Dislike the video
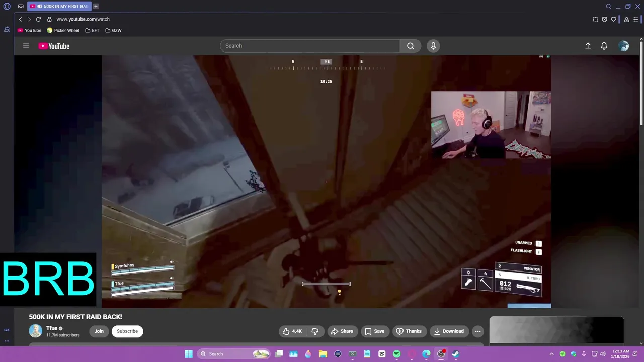This screenshot has width=644, height=362. click(315, 331)
